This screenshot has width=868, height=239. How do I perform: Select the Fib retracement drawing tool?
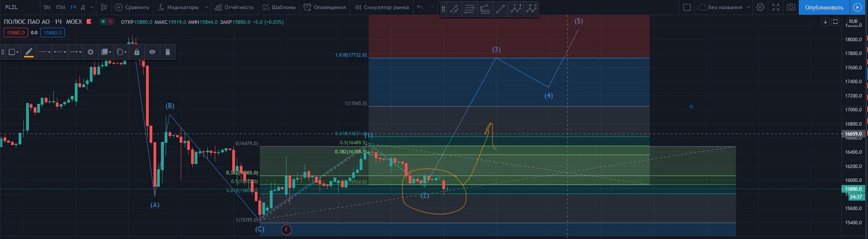point(469,9)
